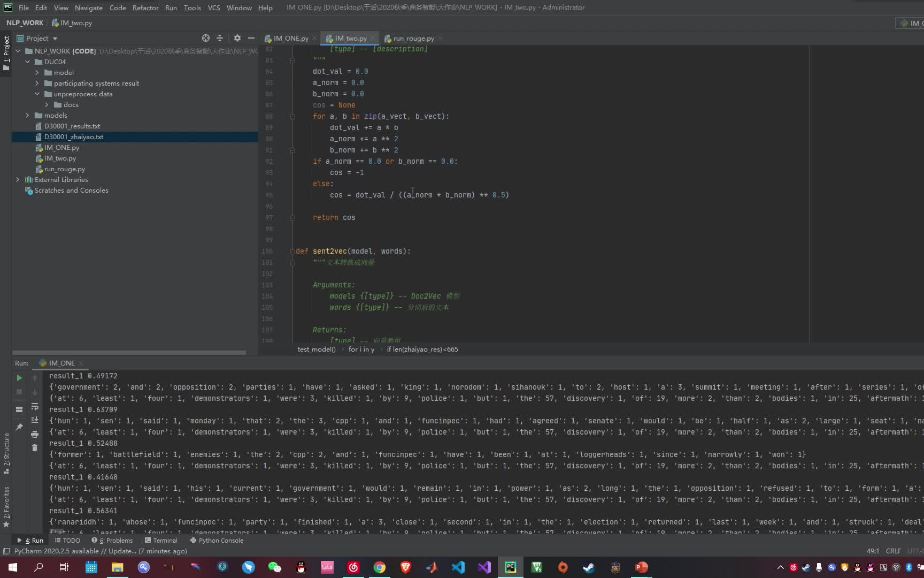Open the Search everywhere magnifier in taskbar
Screen dimensions: 924x578
(x=38, y=567)
